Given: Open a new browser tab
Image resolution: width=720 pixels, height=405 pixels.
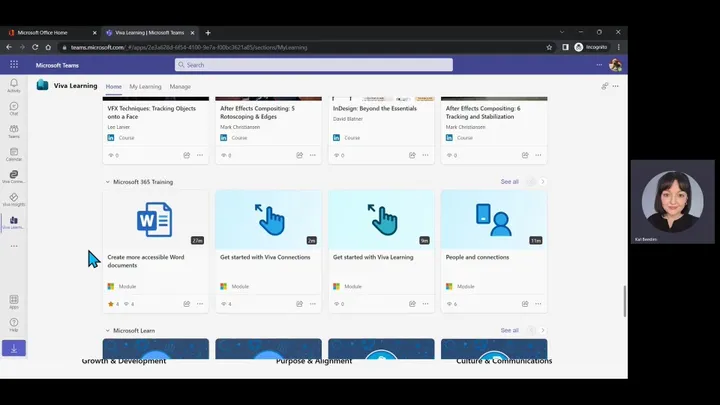Looking at the screenshot, I should click(208, 33).
